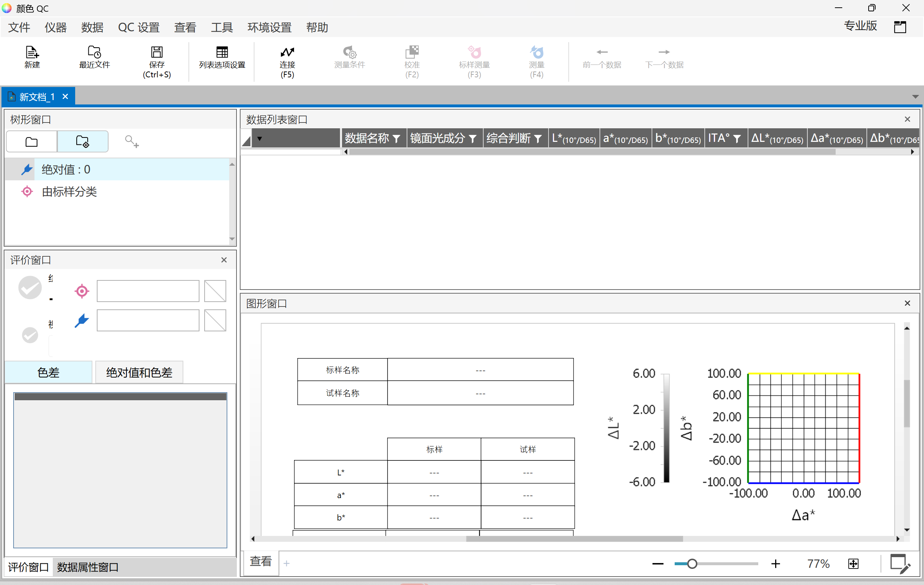Click the edit layout icon at bottom right

(x=899, y=563)
